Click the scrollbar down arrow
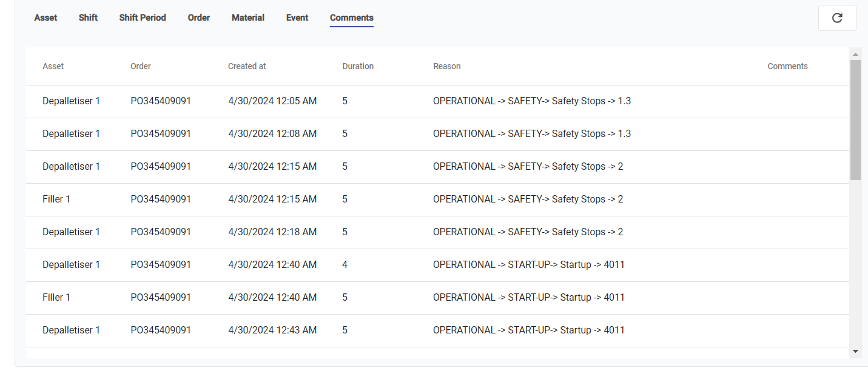 pyautogui.click(x=855, y=351)
